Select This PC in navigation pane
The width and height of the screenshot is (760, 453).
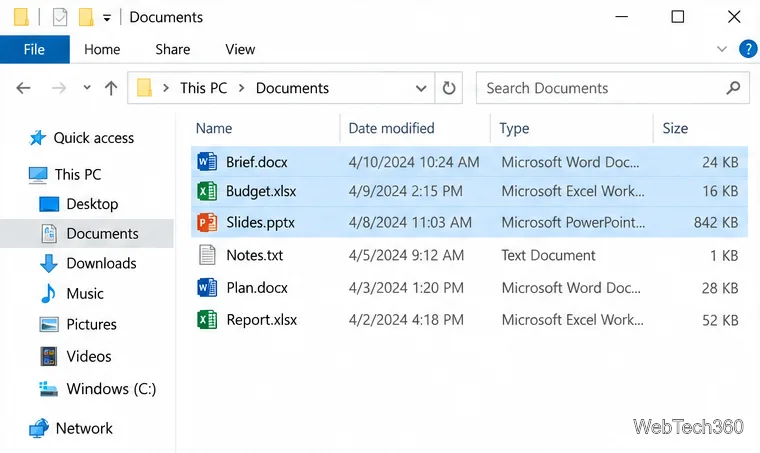78,174
